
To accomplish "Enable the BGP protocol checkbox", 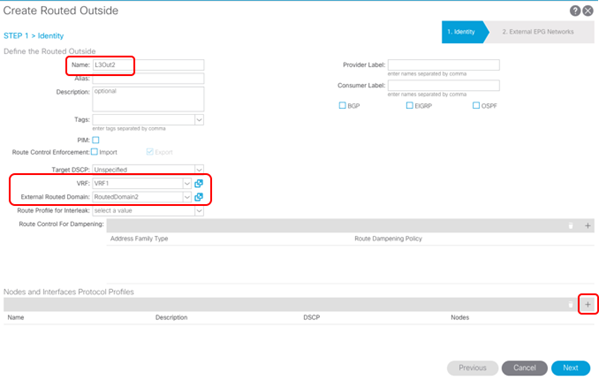I will point(342,105).
